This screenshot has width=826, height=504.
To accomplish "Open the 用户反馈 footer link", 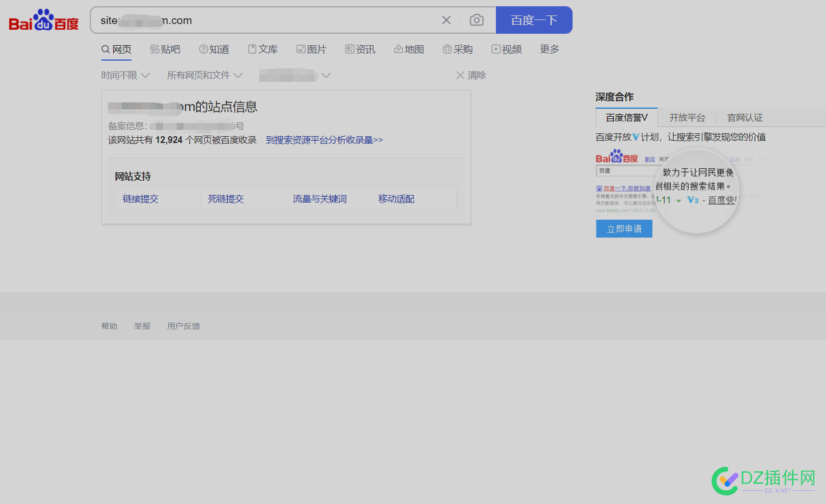I will pyautogui.click(x=184, y=326).
